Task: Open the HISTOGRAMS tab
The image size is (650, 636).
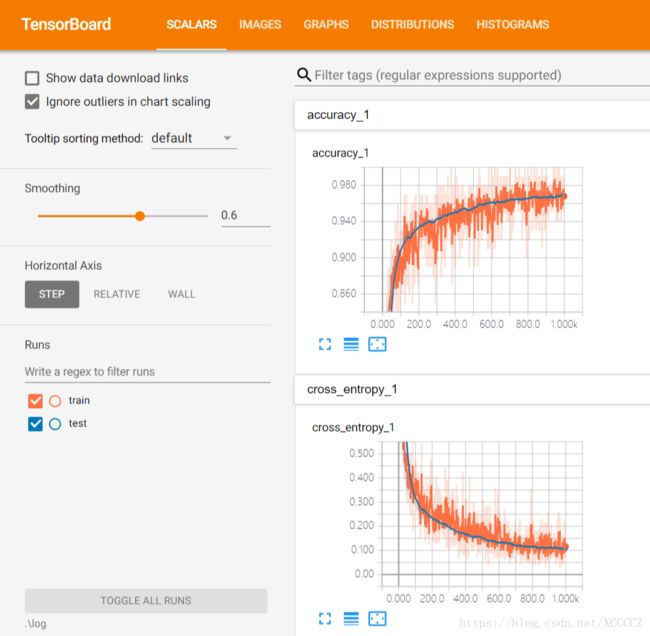Action: 513,24
